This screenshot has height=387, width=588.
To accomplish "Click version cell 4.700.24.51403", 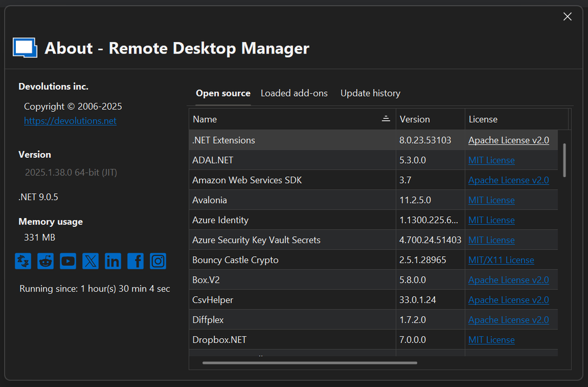I will click(x=430, y=240).
